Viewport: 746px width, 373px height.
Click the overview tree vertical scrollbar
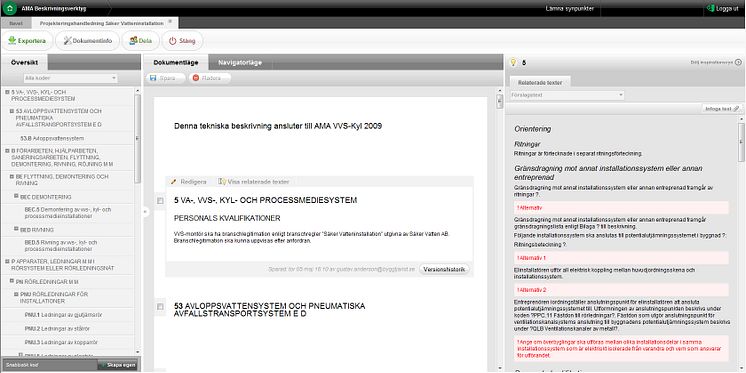click(137, 138)
